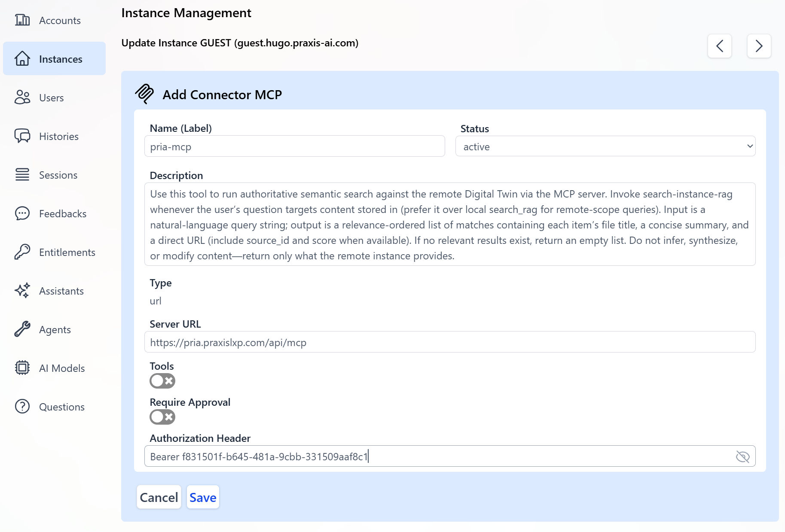785x532 pixels.
Task: Enable the Tools toggle switch
Action: pyautogui.click(x=162, y=381)
